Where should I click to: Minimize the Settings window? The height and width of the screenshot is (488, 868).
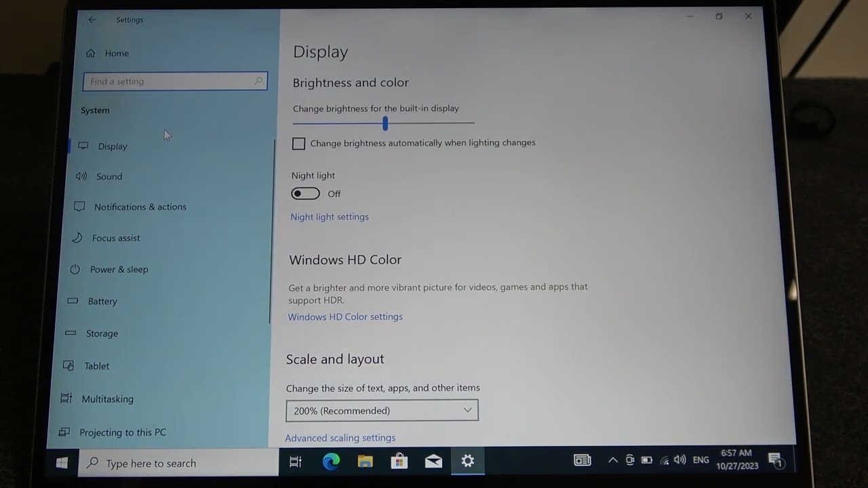click(x=690, y=16)
